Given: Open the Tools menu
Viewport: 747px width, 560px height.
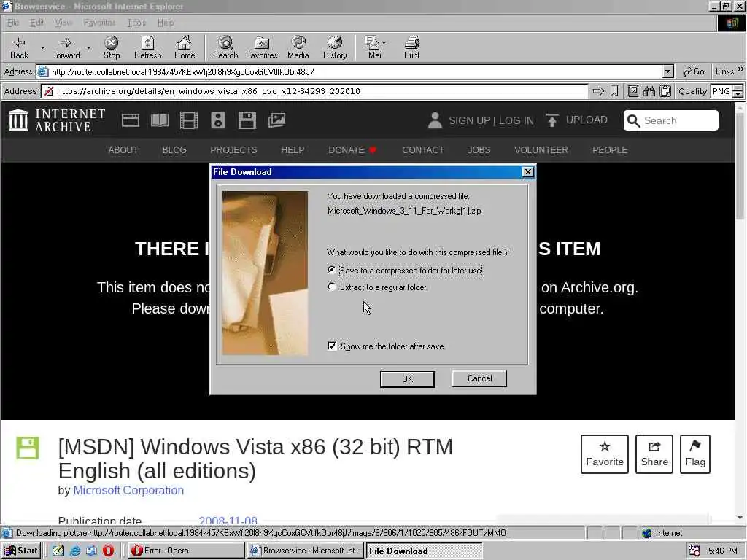Looking at the screenshot, I should (x=136, y=23).
